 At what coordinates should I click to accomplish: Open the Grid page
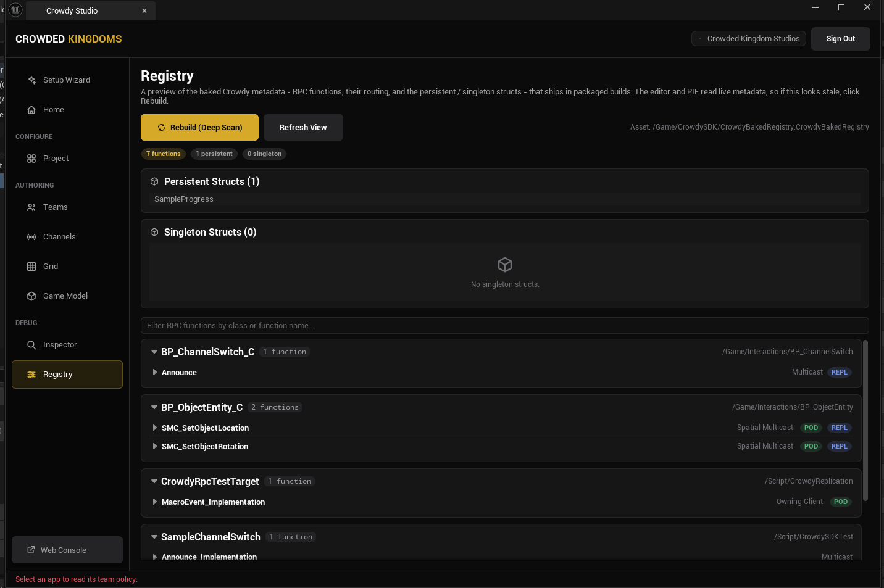67,267
